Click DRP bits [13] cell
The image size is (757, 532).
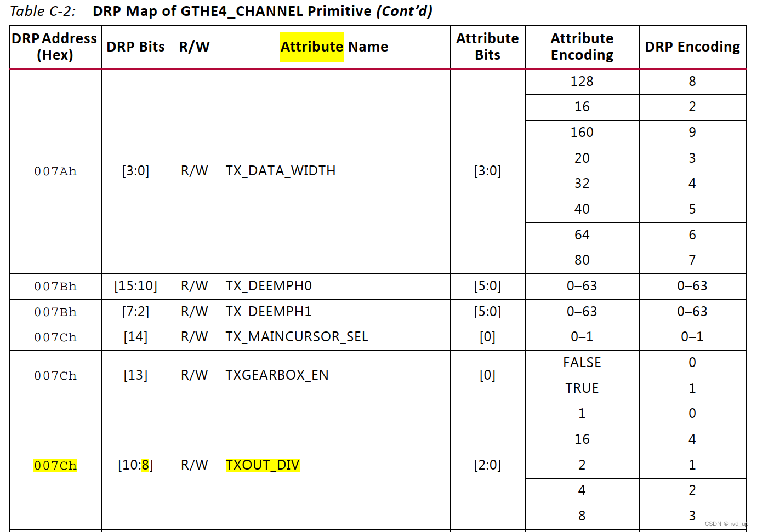tap(135, 375)
